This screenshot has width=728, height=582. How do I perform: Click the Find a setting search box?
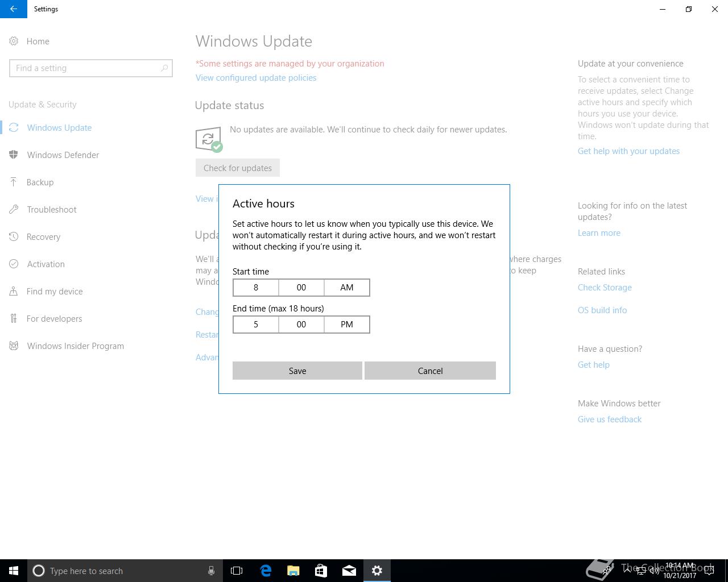[x=91, y=68]
